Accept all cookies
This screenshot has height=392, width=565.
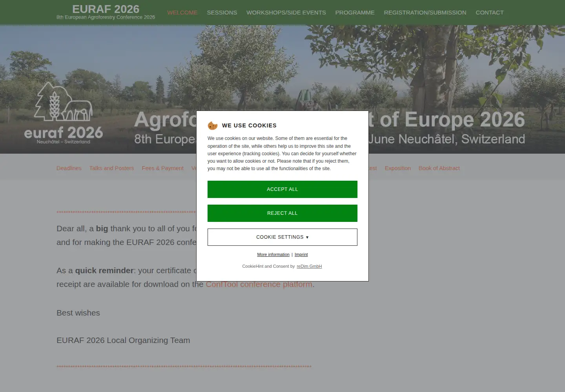[282, 189]
